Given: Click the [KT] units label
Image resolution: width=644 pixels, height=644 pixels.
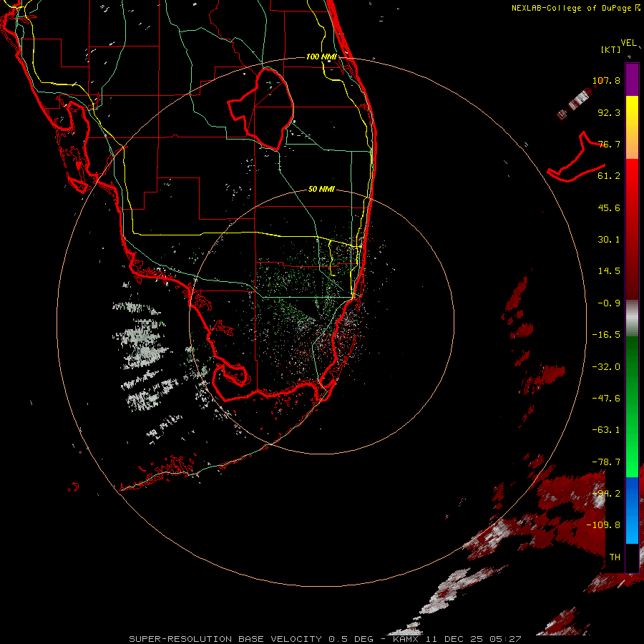Looking at the screenshot, I should 610,49.
